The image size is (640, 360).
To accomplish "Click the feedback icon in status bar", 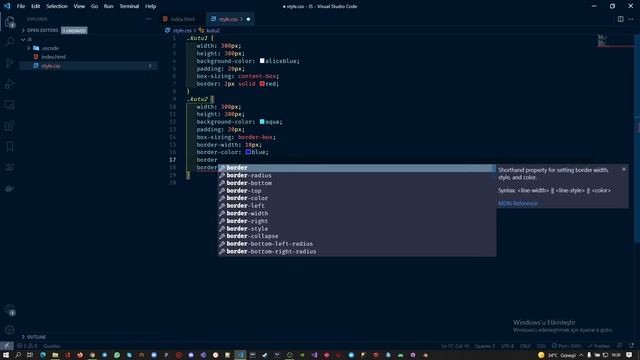I will (620, 346).
